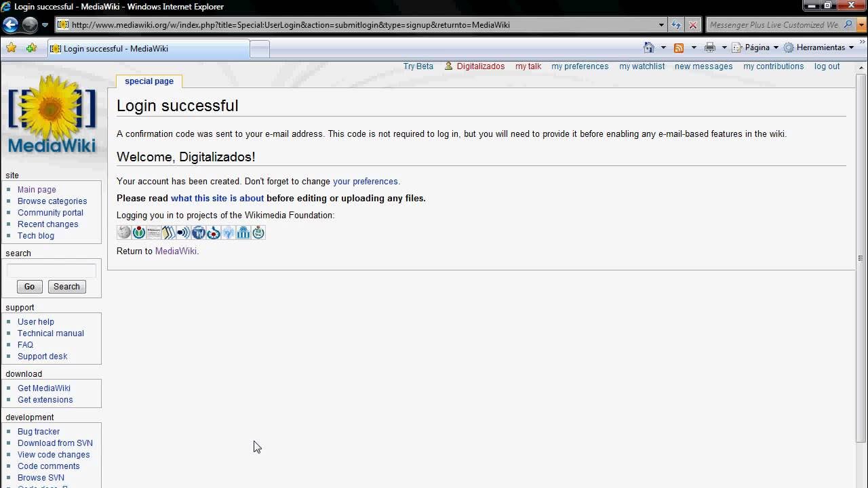Click Return to MediaWiki link

coord(176,251)
